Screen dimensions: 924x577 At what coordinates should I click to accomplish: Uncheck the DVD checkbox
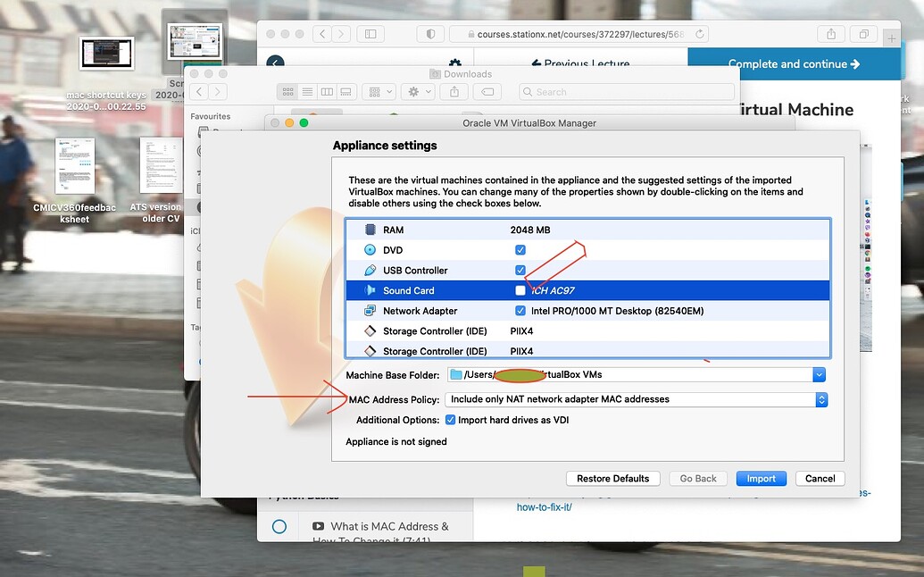520,250
